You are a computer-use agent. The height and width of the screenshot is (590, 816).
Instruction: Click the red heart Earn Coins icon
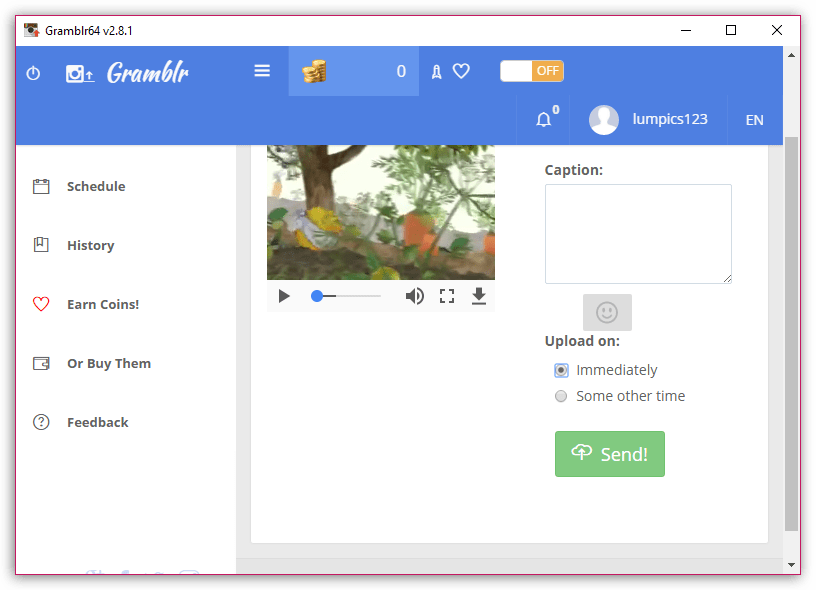41,304
